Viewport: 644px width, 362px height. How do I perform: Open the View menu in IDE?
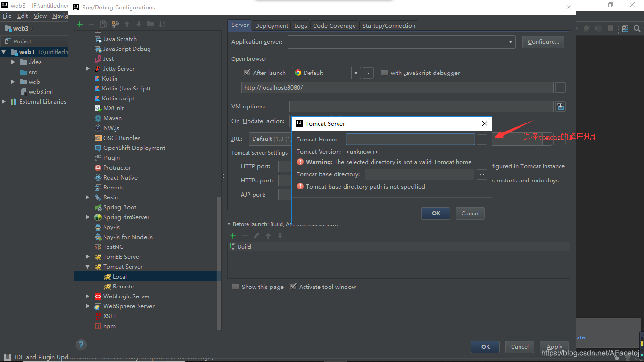pos(40,16)
